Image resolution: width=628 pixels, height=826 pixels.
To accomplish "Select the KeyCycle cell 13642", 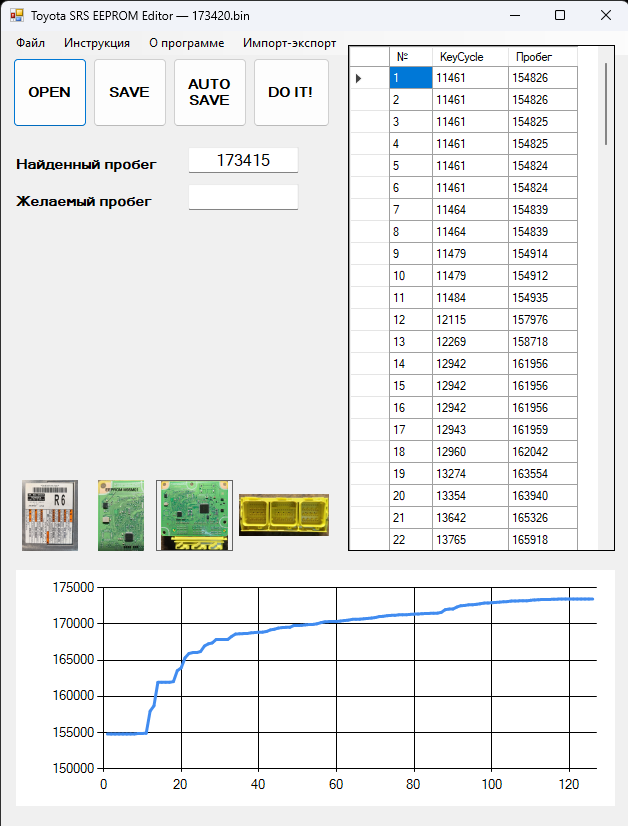I will pyautogui.click(x=470, y=518).
